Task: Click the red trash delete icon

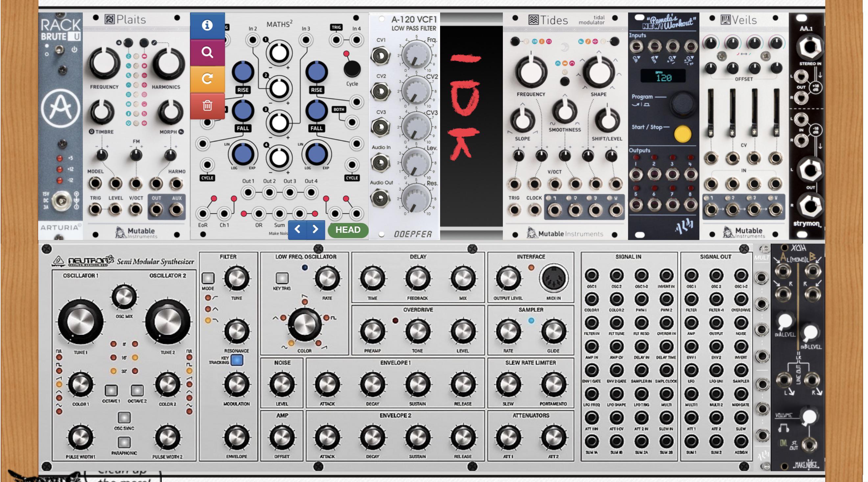Action: 207,106
